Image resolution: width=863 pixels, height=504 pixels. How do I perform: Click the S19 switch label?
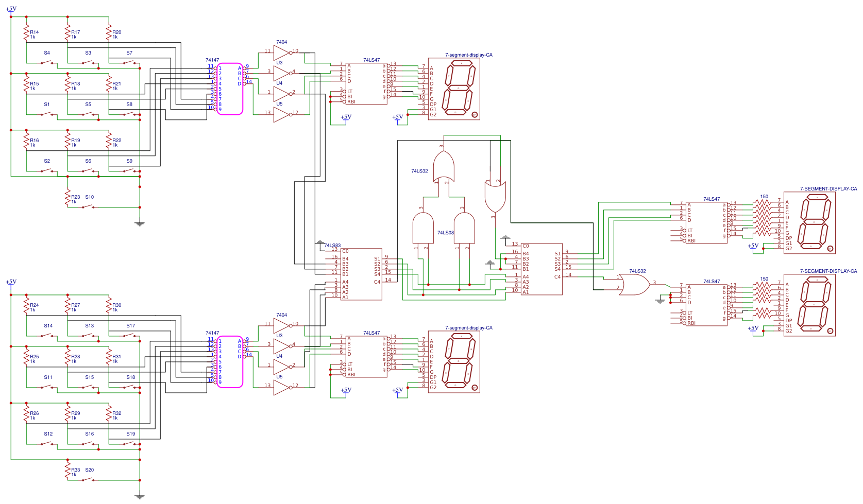click(x=131, y=433)
